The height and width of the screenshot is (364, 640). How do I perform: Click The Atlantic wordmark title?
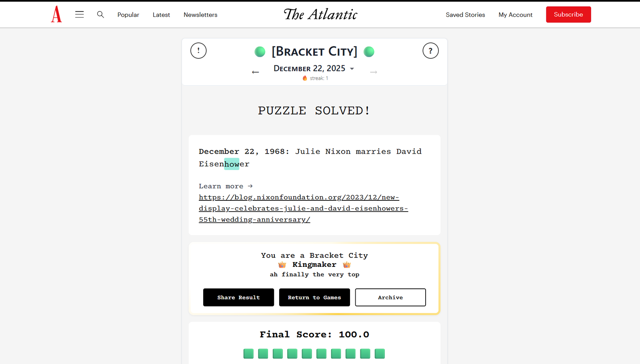(320, 14)
